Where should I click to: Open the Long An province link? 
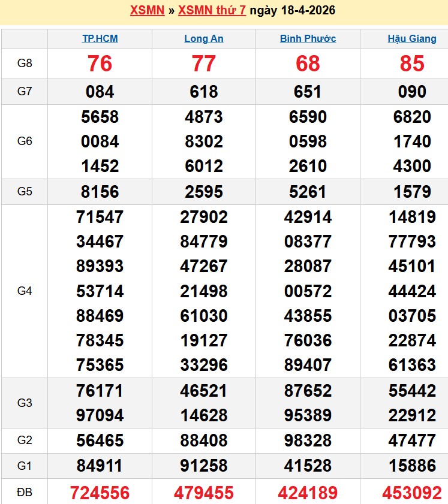(x=204, y=38)
